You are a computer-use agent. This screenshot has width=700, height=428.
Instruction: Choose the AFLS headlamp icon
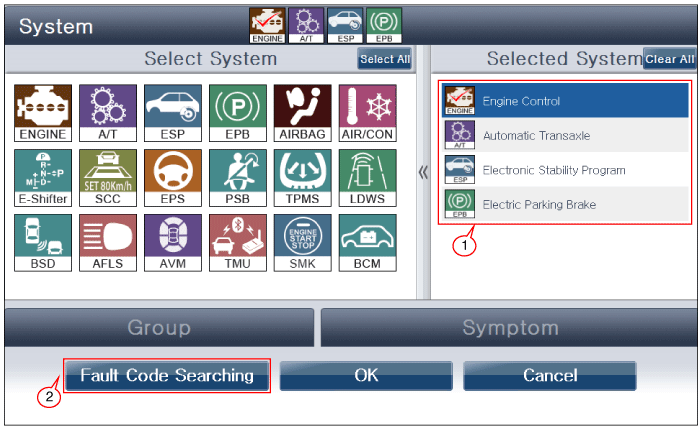click(108, 243)
